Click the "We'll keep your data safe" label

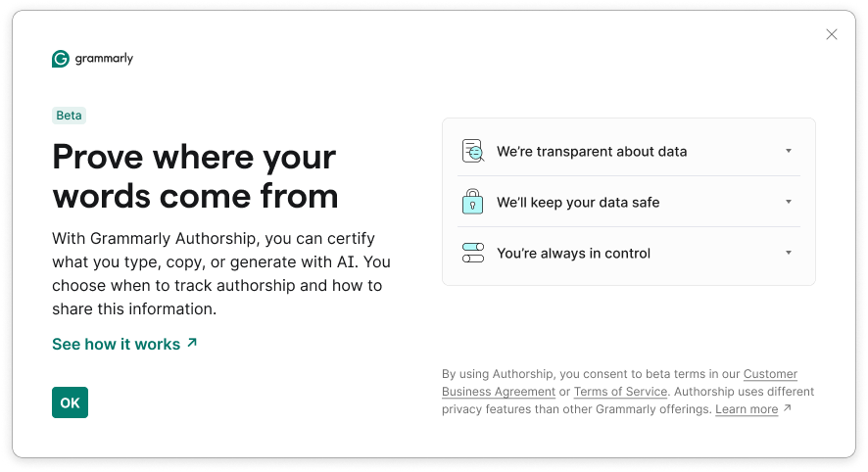578,203
